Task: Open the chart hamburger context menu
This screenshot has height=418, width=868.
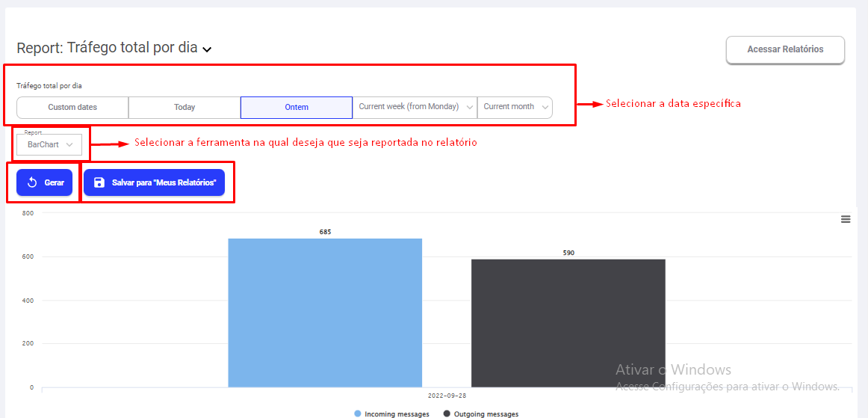Action: click(846, 219)
